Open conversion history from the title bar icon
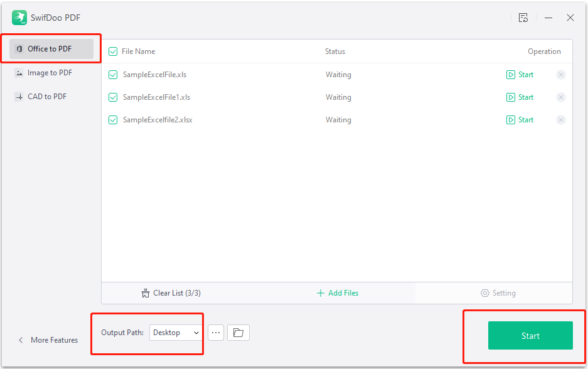 tap(524, 18)
